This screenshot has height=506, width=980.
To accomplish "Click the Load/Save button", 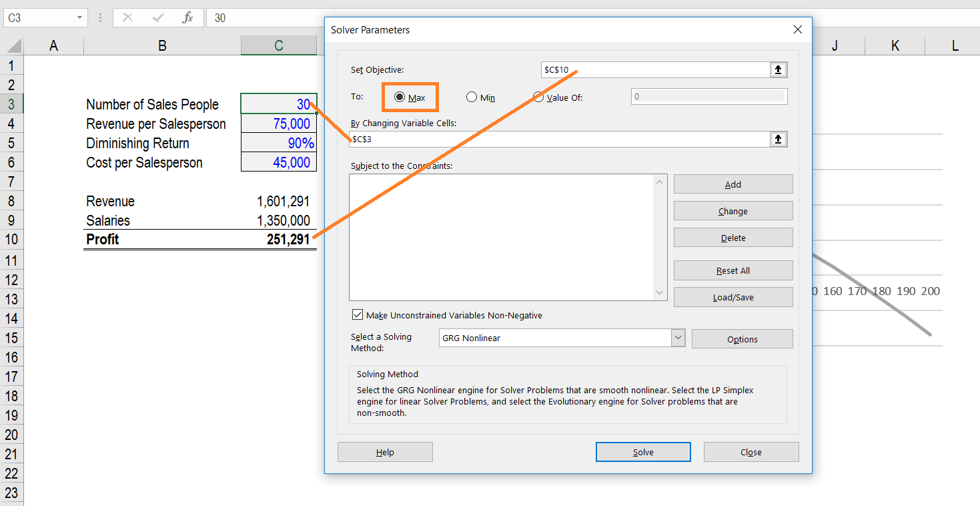I will click(x=733, y=297).
